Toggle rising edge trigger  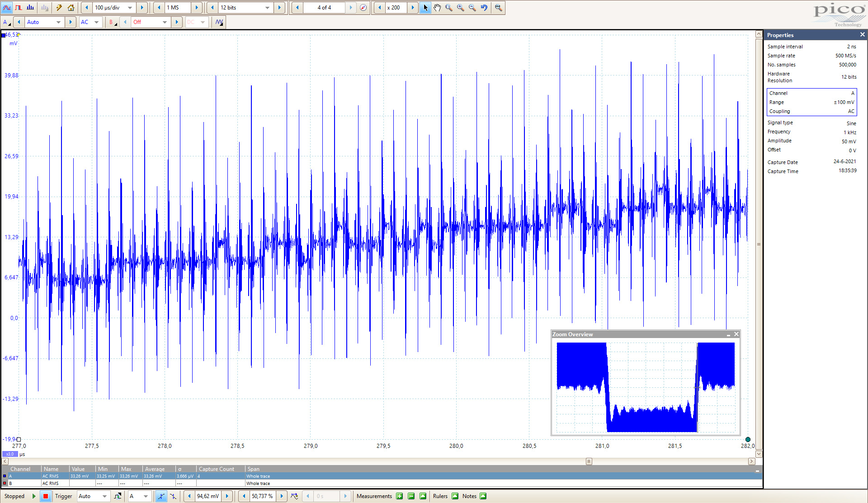click(161, 496)
